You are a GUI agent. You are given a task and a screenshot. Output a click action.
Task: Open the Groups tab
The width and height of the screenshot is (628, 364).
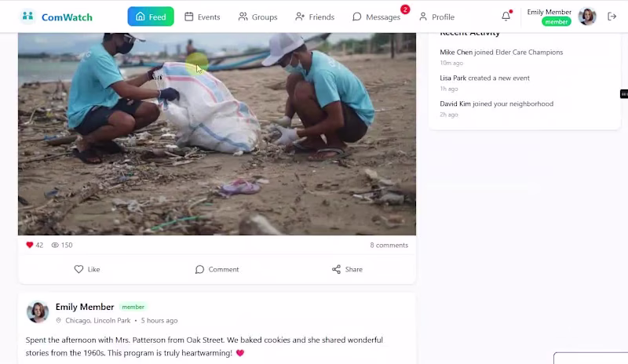[258, 16]
